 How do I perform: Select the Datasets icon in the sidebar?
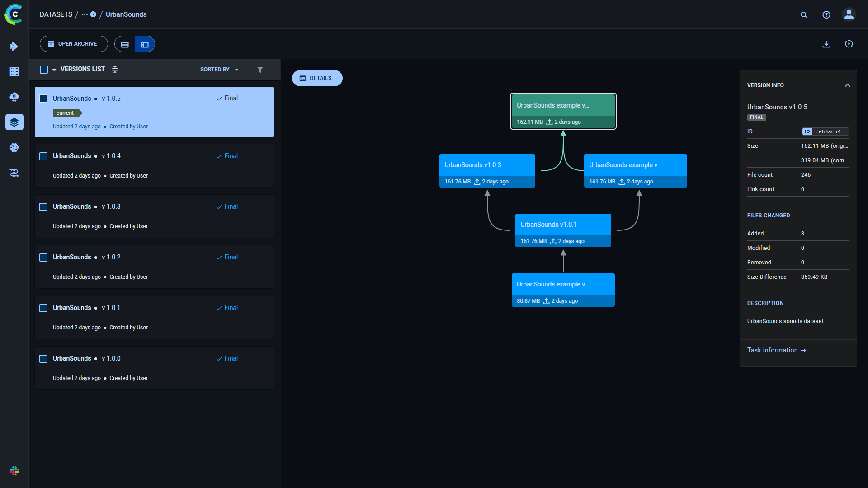point(14,122)
